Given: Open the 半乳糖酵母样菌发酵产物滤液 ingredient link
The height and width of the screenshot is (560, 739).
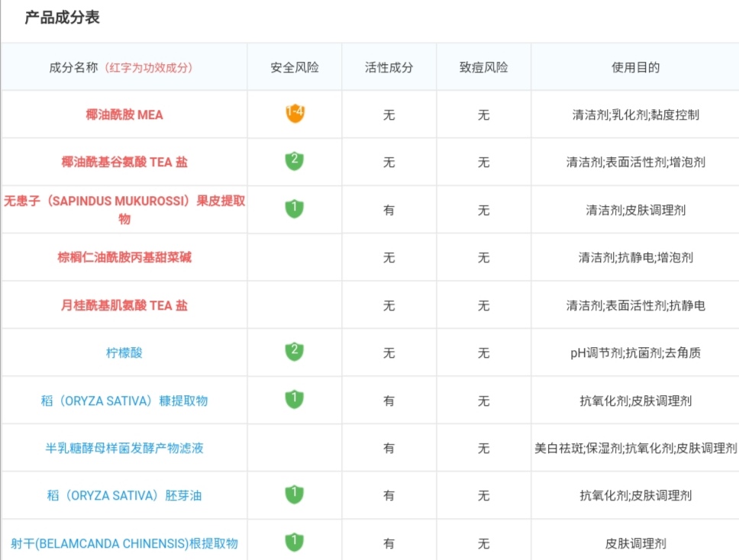Looking at the screenshot, I should [x=124, y=448].
